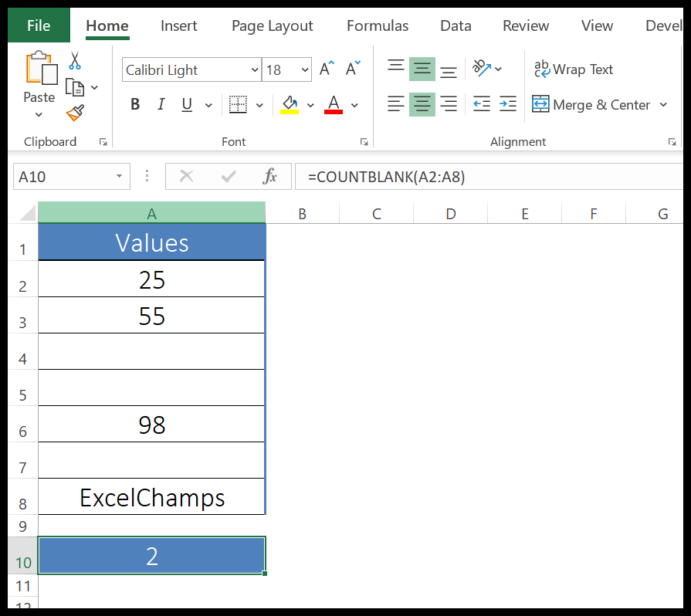Insert a function using the fx button
Viewport: 691px width, 616px height.
click(x=269, y=176)
